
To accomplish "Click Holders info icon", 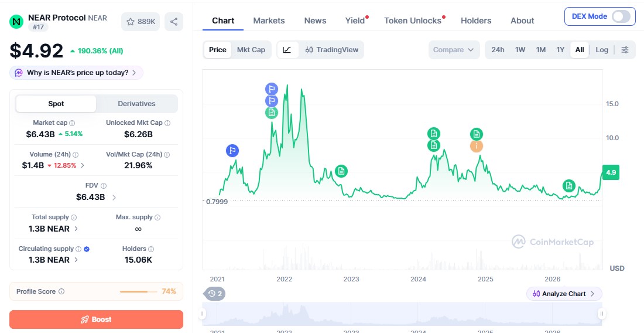I will tap(151, 249).
